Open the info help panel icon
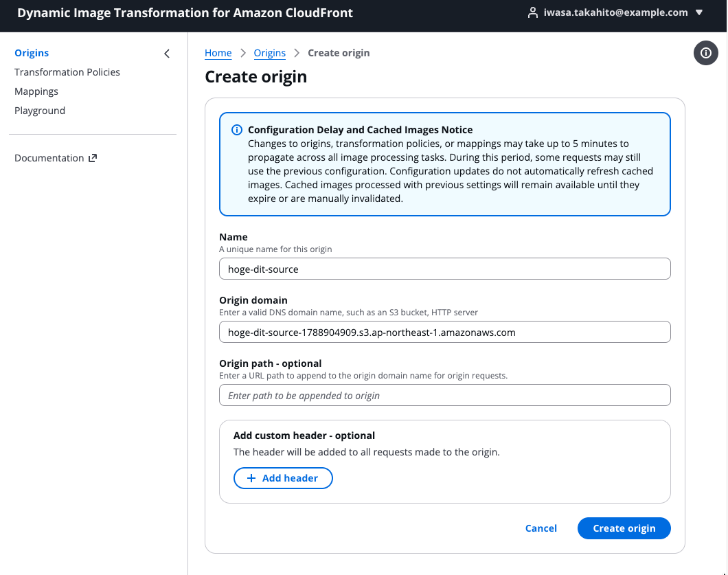Image resolution: width=728 pixels, height=575 pixels. point(706,53)
